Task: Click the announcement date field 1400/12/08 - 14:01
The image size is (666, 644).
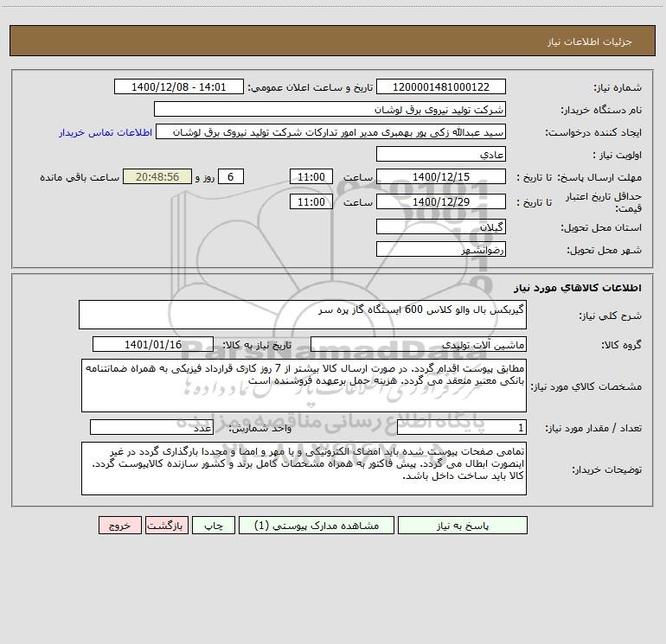Action: (x=179, y=86)
